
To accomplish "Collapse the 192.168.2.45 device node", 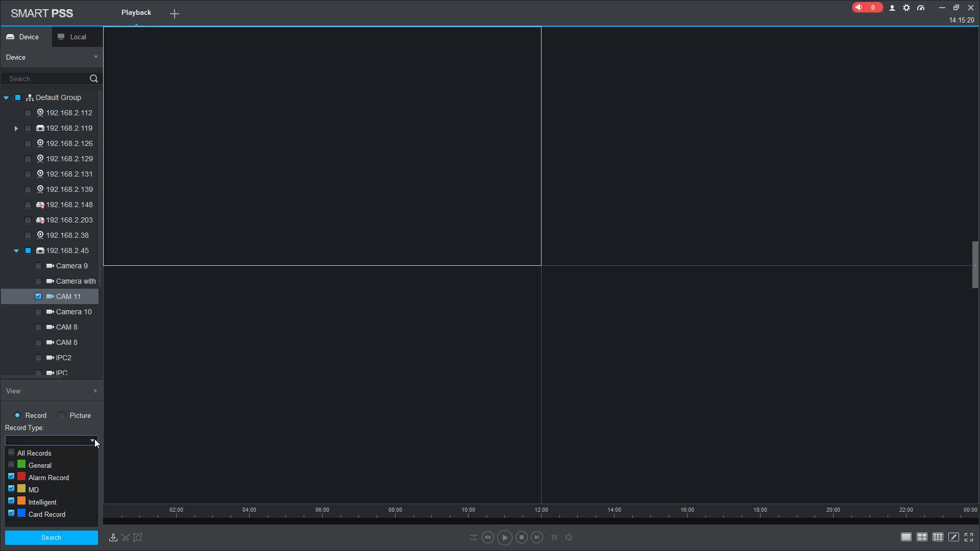I will 16,251.
